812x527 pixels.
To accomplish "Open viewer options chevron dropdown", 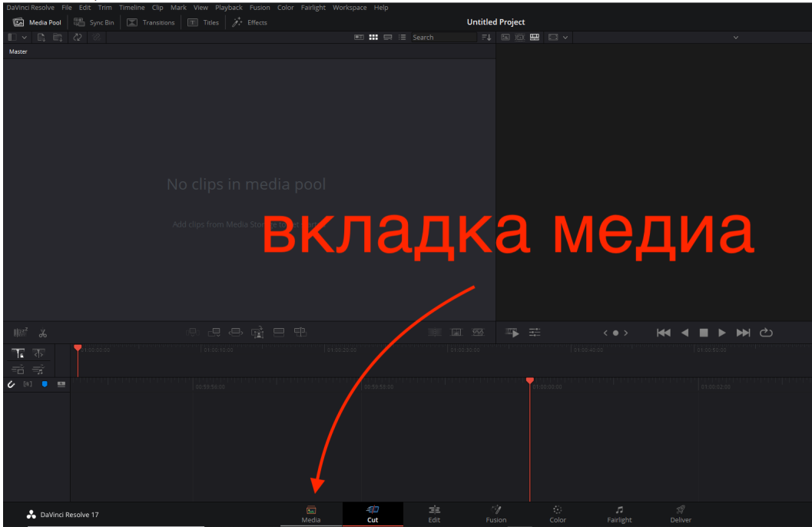I will click(565, 38).
